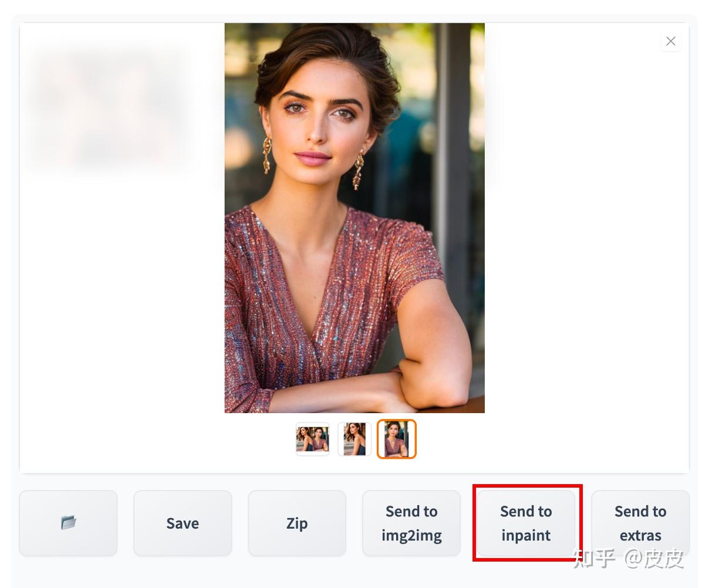The image size is (702, 588).
Task: Select the orange-highlighted third thumbnail
Action: pos(396,439)
